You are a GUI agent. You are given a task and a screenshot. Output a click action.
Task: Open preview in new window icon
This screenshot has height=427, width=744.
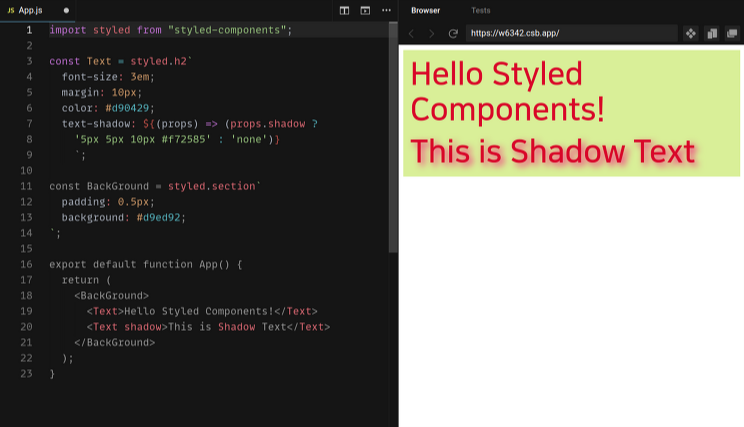point(732,34)
